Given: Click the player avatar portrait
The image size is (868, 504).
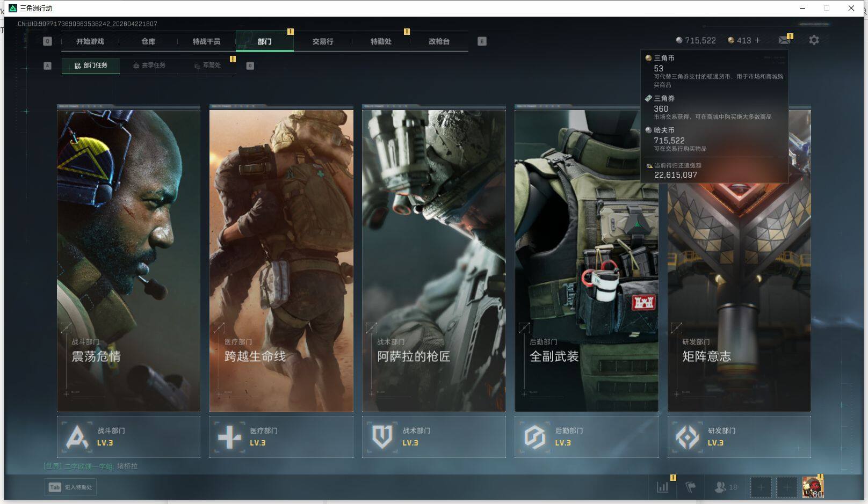Looking at the screenshot, I should [x=813, y=487].
